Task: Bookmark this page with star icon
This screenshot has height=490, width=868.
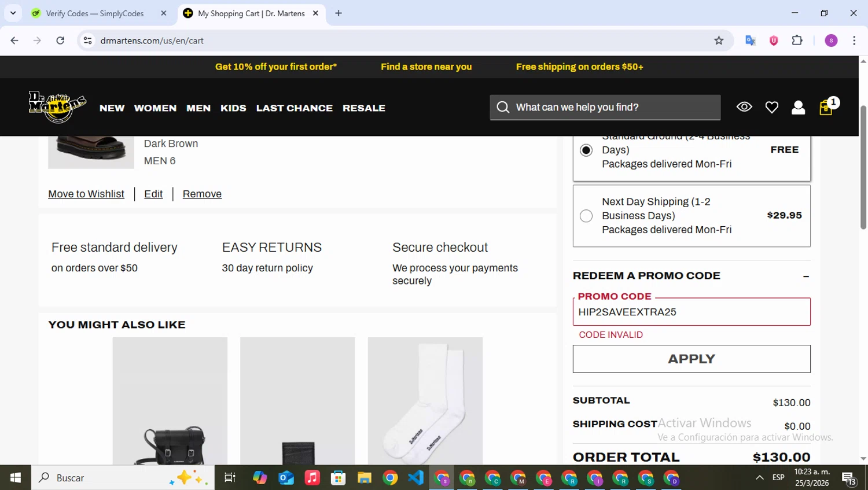Action: [719, 40]
